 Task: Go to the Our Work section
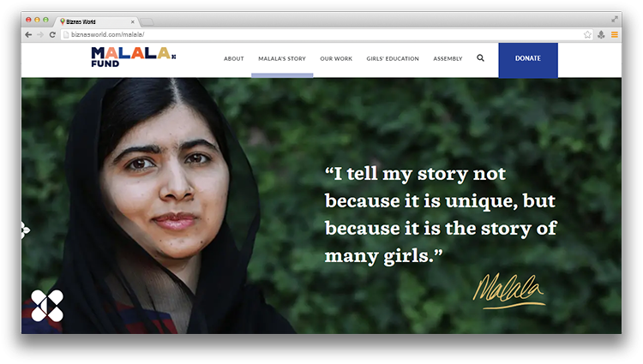[x=336, y=58]
